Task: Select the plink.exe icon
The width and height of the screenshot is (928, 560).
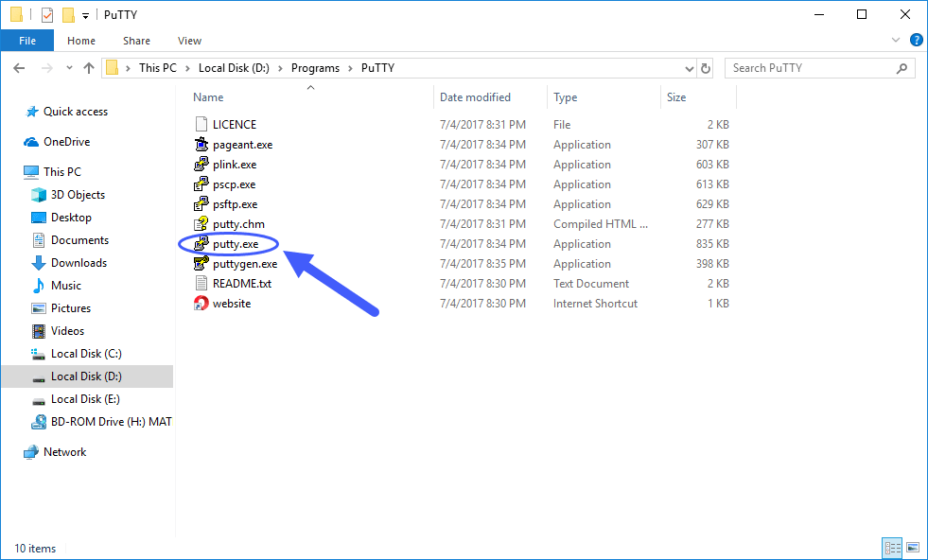Action: (x=201, y=164)
